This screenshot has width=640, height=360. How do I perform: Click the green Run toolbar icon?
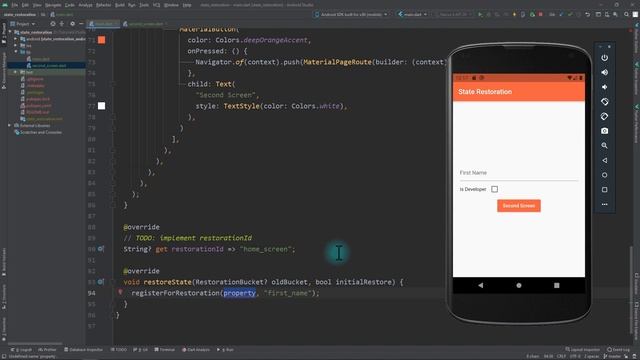point(480,14)
